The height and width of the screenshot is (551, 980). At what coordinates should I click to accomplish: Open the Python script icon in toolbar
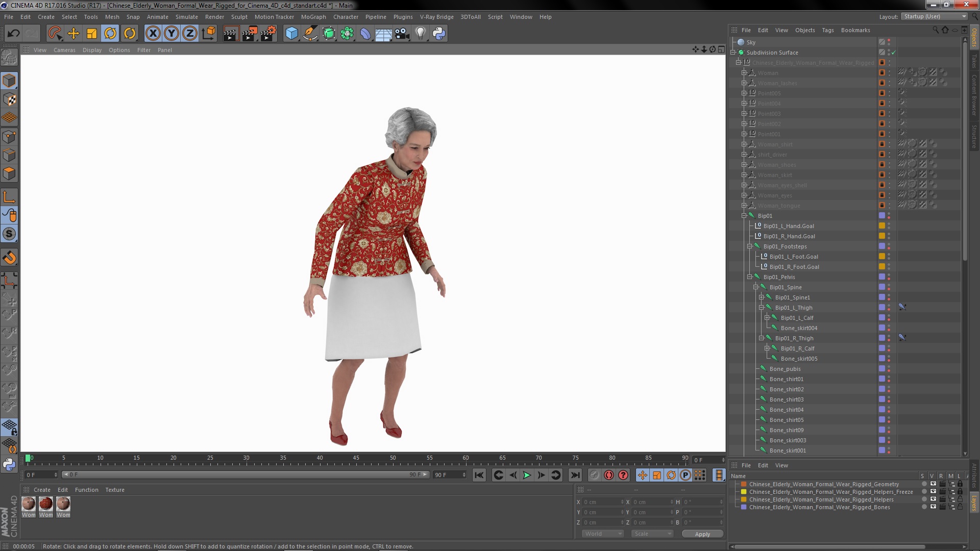(439, 34)
